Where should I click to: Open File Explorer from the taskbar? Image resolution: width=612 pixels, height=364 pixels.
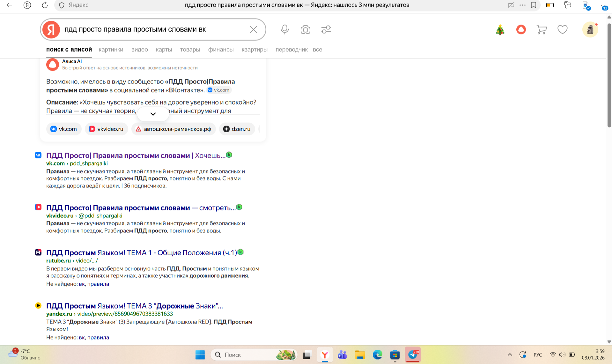point(360,355)
